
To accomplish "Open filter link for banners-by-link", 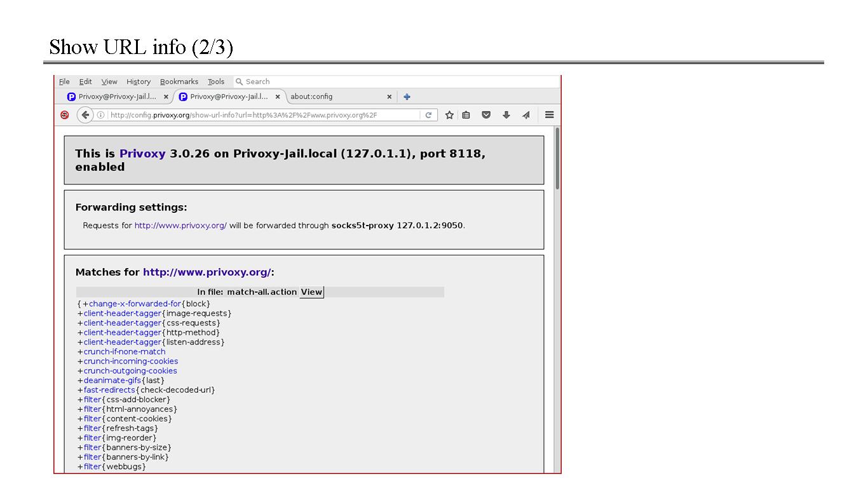I will [93, 457].
